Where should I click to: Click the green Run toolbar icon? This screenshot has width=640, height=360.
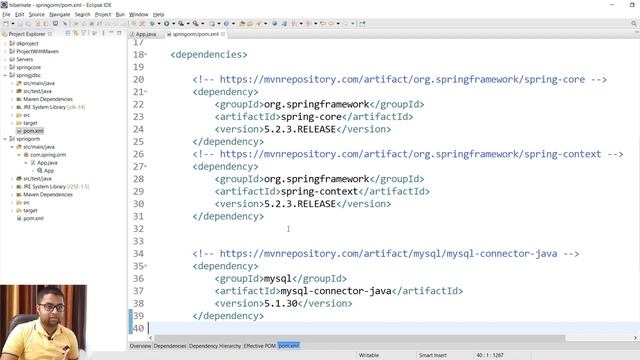click(x=167, y=24)
